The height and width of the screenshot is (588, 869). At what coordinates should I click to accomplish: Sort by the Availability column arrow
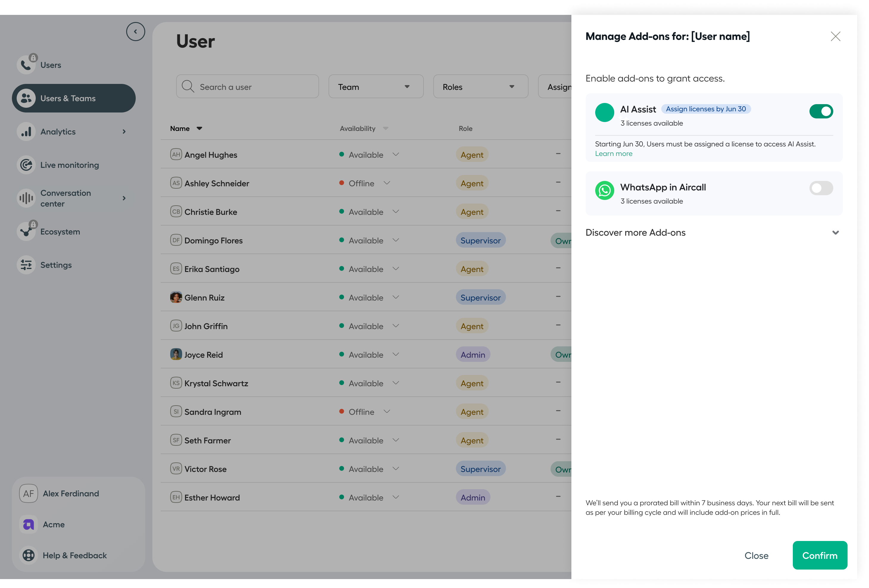coord(385,129)
